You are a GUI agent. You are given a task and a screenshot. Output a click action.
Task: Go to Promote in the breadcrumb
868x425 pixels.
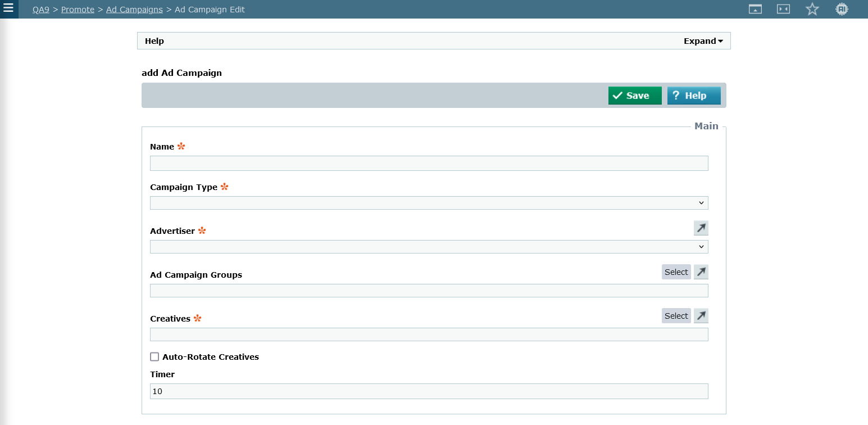click(x=78, y=10)
